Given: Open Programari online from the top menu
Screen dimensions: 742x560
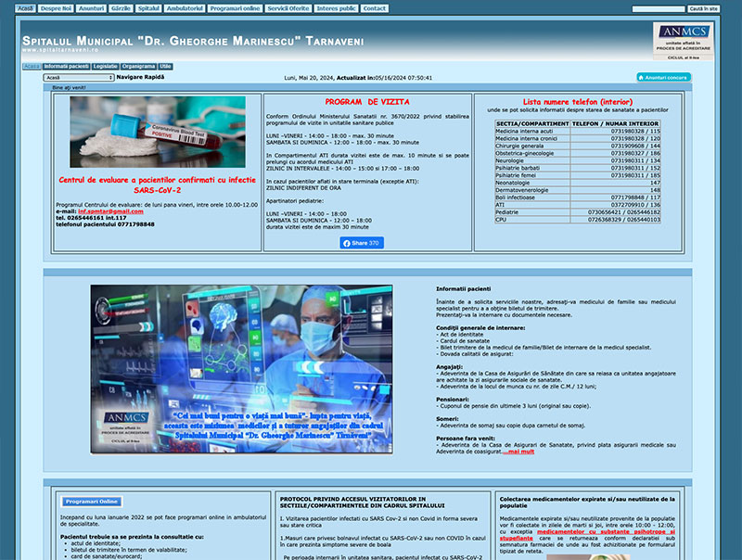Looking at the screenshot, I should pyautogui.click(x=235, y=8).
